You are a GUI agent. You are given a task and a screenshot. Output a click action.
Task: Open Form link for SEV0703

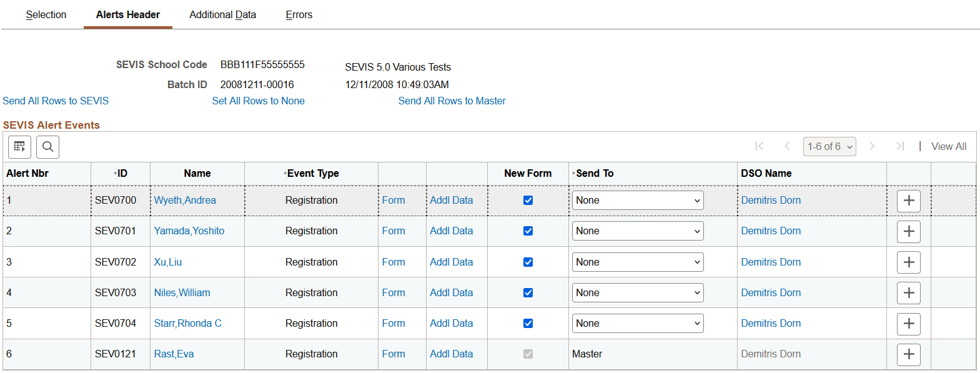pos(393,293)
